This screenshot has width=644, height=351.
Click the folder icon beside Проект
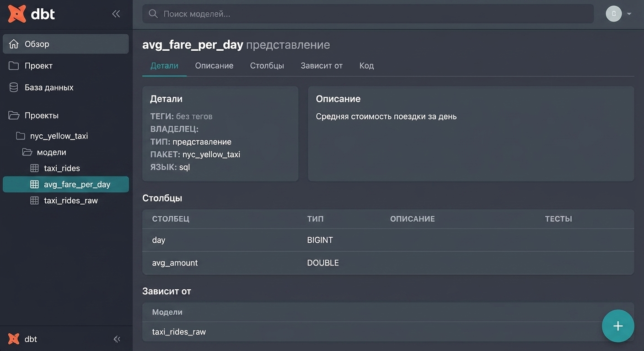coord(14,66)
